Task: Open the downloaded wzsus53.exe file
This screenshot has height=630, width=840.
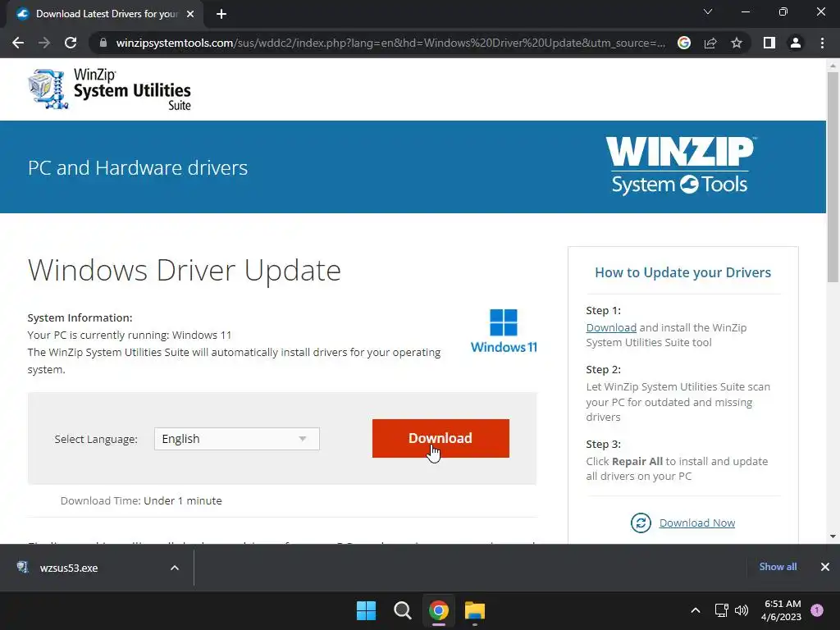Action: coord(69,568)
